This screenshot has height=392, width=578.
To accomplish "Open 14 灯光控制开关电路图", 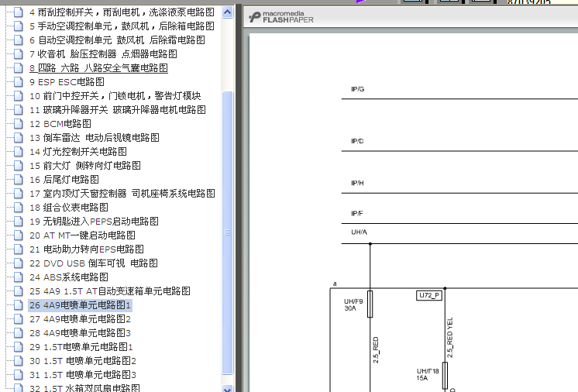I will pyautogui.click(x=77, y=152).
